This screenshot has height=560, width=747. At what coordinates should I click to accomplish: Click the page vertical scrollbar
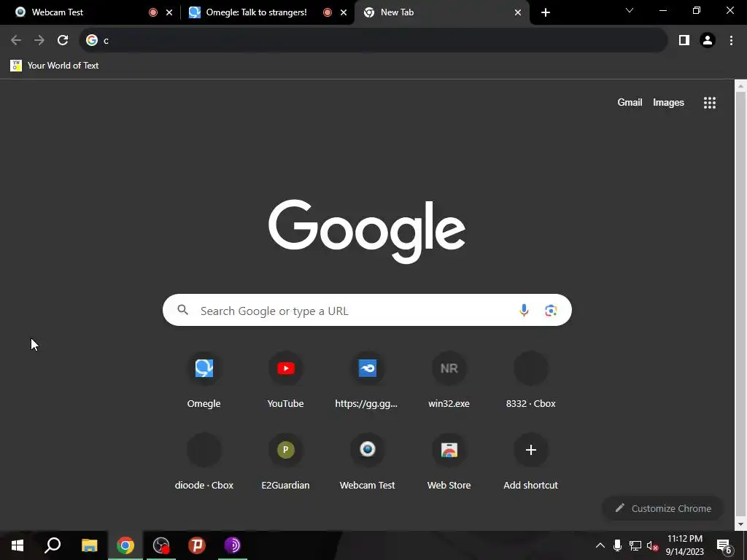tap(740, 305)
